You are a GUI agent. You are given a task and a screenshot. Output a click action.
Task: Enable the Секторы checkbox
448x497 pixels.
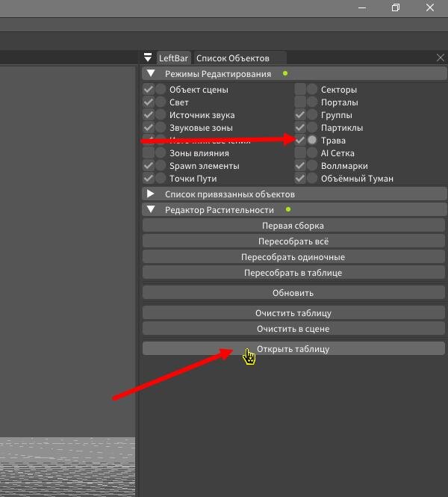[x=300, y=90]
